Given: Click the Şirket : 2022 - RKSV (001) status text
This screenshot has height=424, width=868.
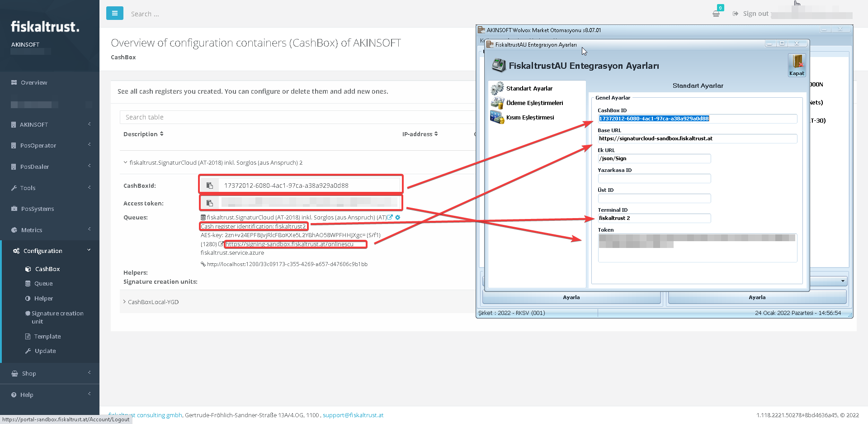Looking at the screenshot, I should 512,313.
